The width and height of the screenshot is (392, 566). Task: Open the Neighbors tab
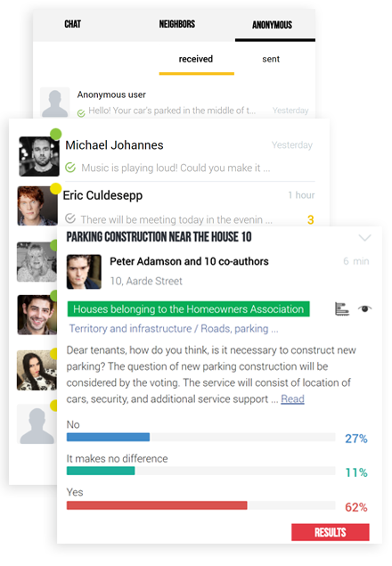click(177, 24)
